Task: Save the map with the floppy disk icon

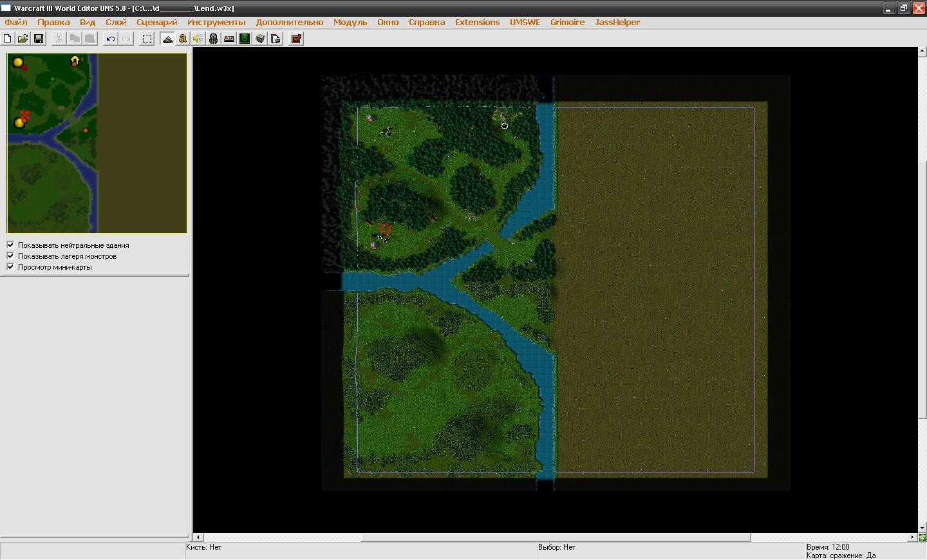Action: click(39, 39)
